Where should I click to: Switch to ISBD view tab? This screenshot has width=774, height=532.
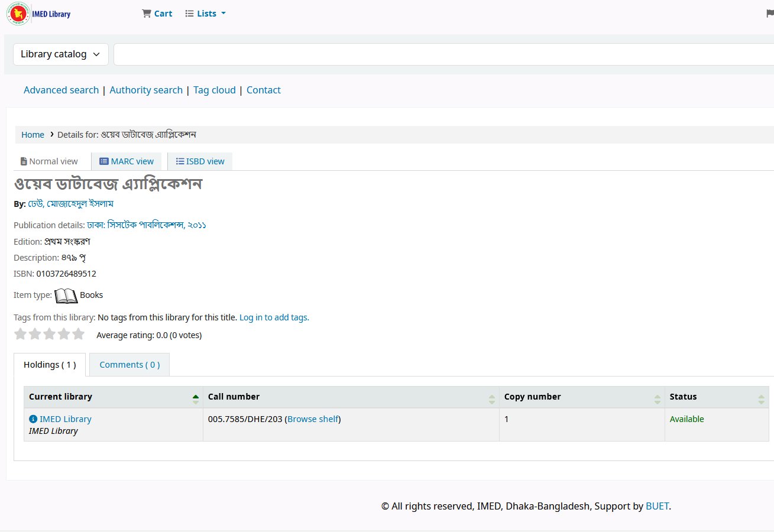click(200, 161)
